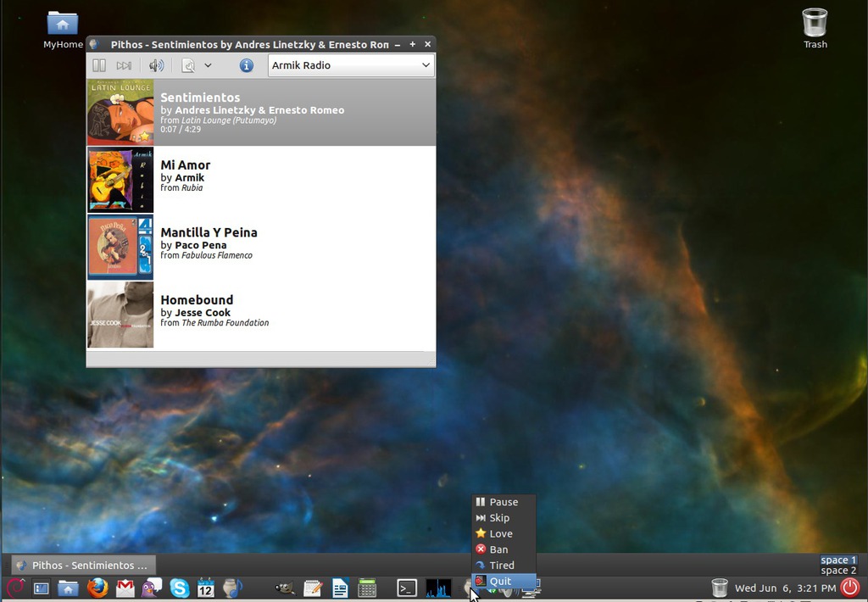Choose Quit in the tray context menu
This screenshot has height=602, width=868.
point(504,581)
